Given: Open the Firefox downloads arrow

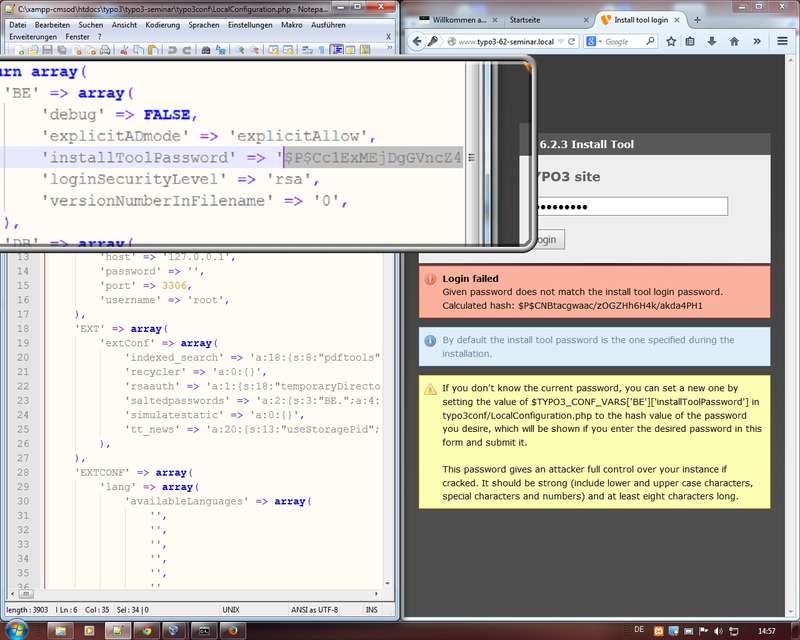Looking at the screenshot, I should [710, 41].
